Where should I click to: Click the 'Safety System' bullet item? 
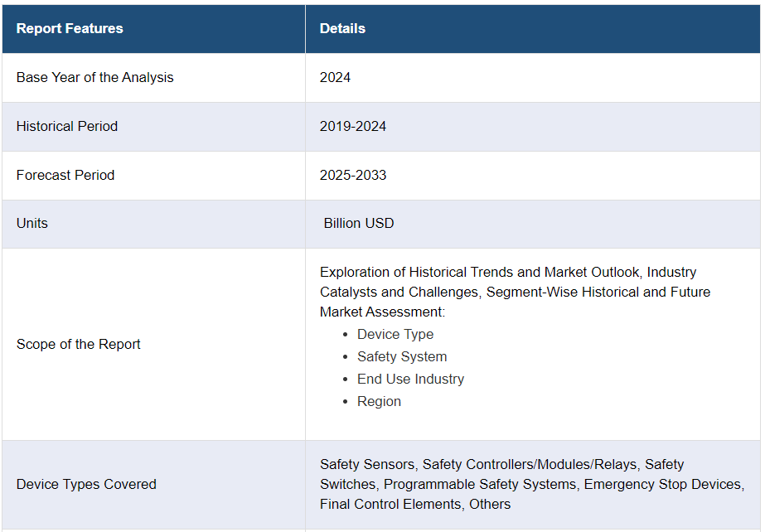tap(402, 357)
